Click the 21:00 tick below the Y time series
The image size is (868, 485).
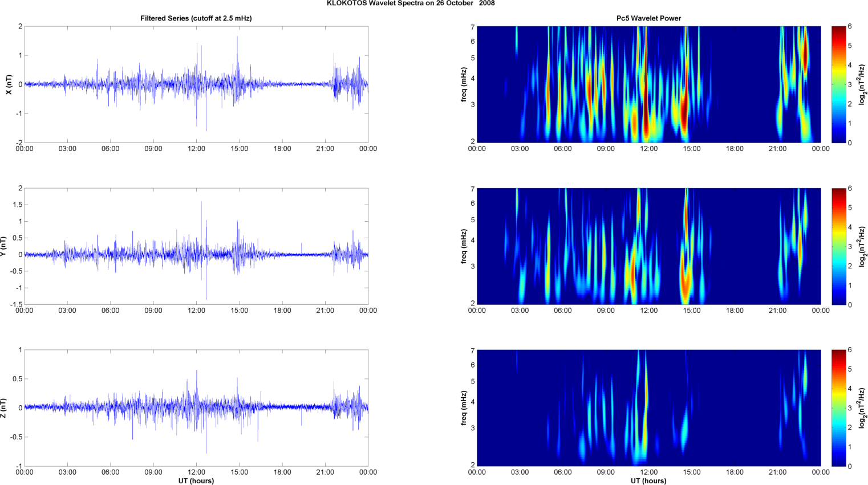coord(325,311)
